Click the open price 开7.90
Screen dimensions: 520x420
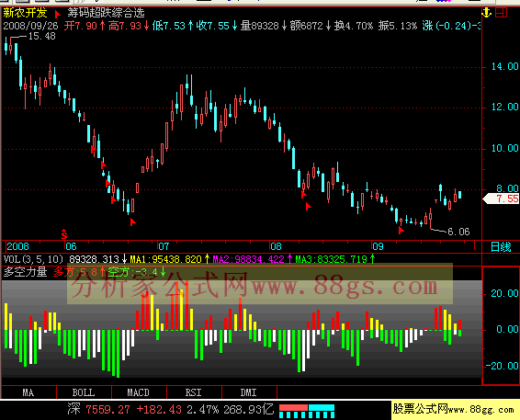click(81, 26)
